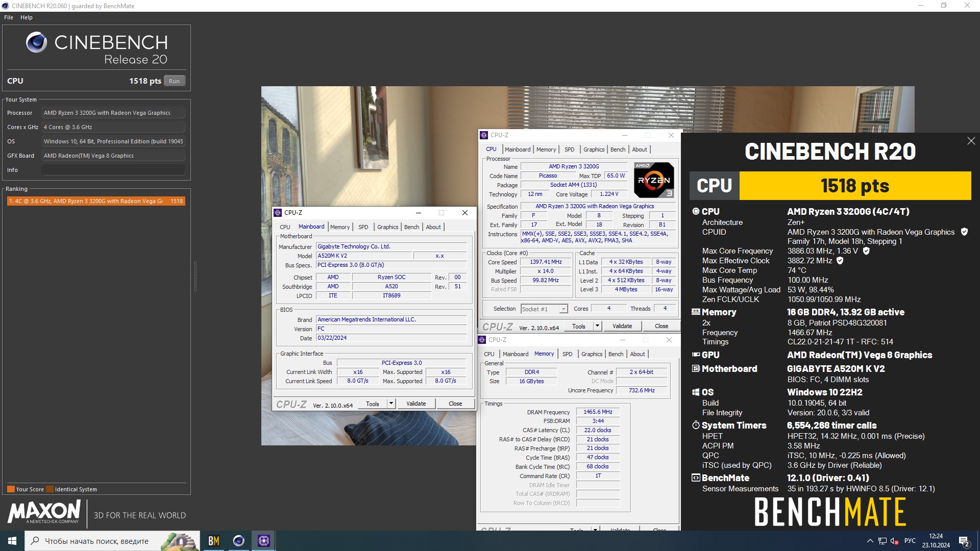Viewport: 980px width, 551px height.
Task: Open Tools dropdown arrow in CPU-Z CPU window
Action: tap(597, 326)
